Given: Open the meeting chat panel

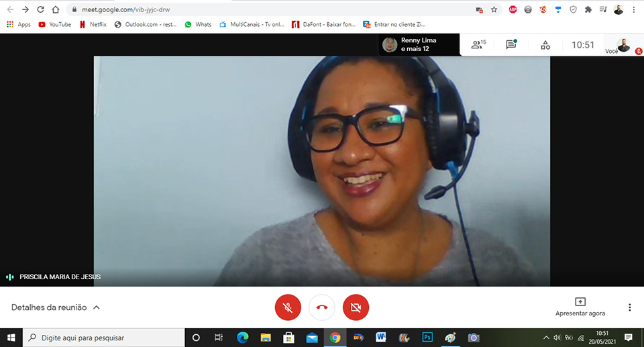Looking at the screenshot, I should 511,45.
